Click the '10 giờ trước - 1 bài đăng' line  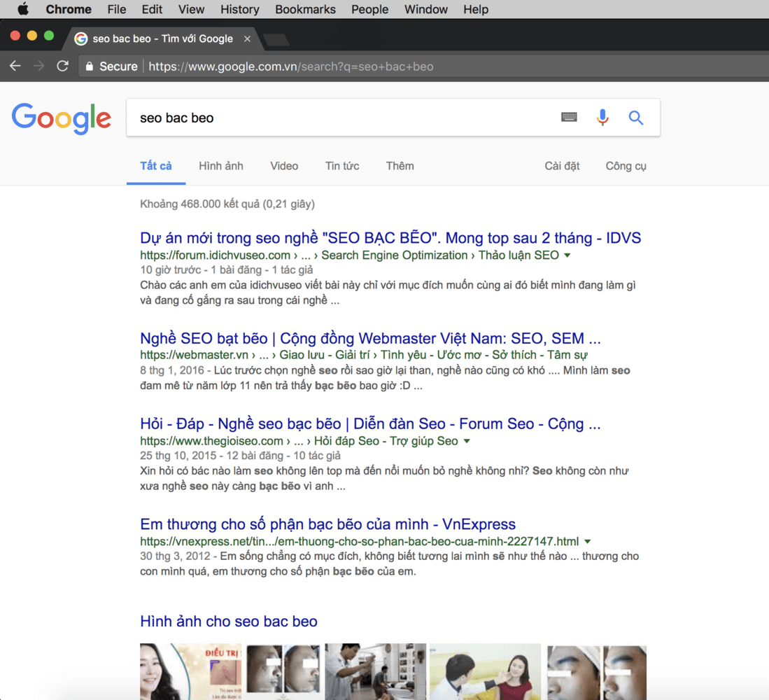(227, 269)
